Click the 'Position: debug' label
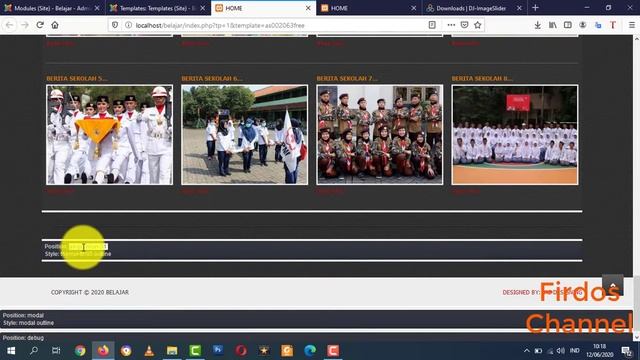 [23, 338]
